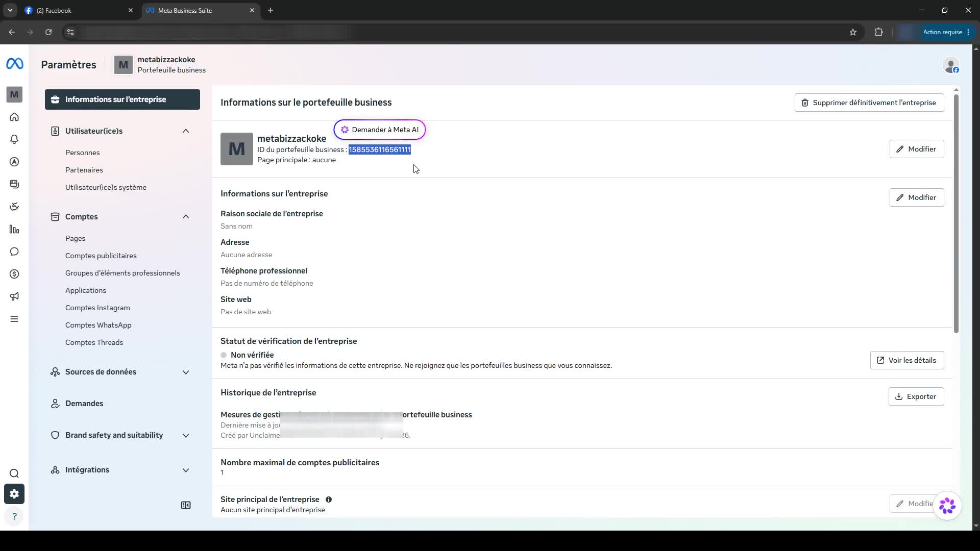Collapse the Comptes section

pos(186,217)
